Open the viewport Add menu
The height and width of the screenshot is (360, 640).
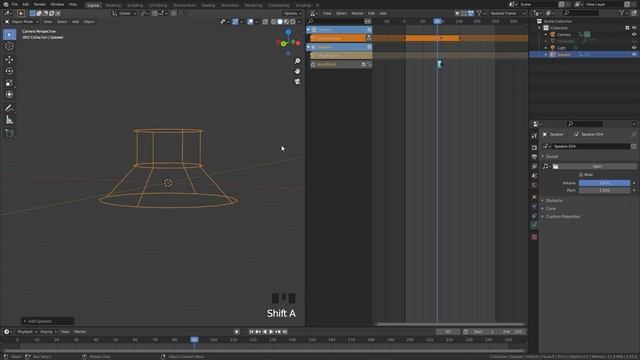(x=76, y=22)
